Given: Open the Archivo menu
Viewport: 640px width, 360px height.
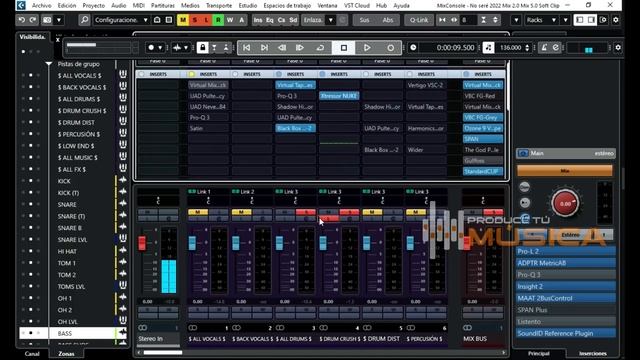Looking at the screenshot, I should point(42,5).
